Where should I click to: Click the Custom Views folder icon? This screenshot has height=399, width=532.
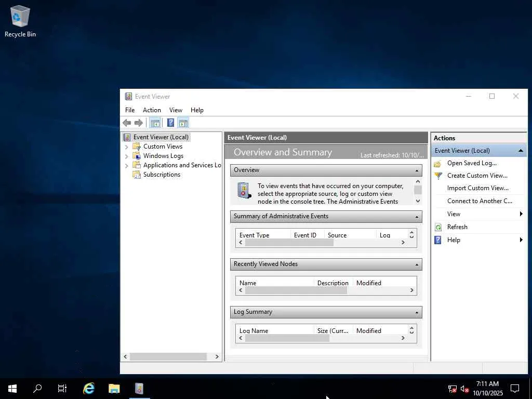(x=137, y=146)
